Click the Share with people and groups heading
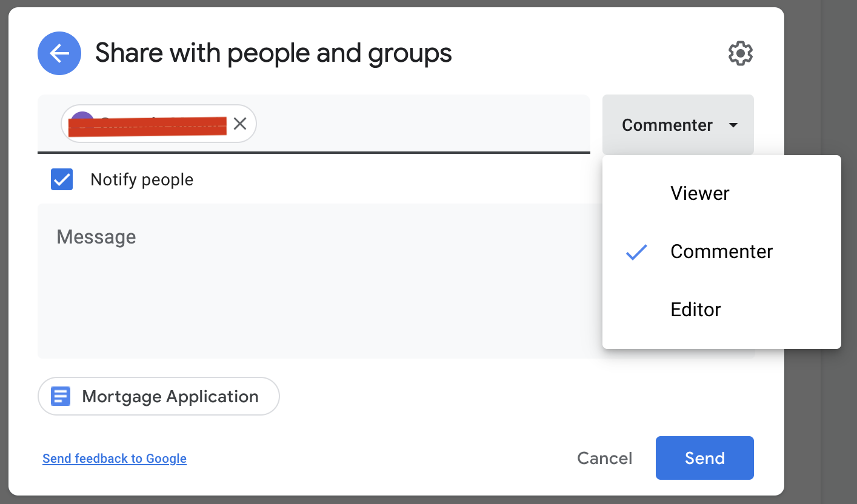 coord(273,53)
